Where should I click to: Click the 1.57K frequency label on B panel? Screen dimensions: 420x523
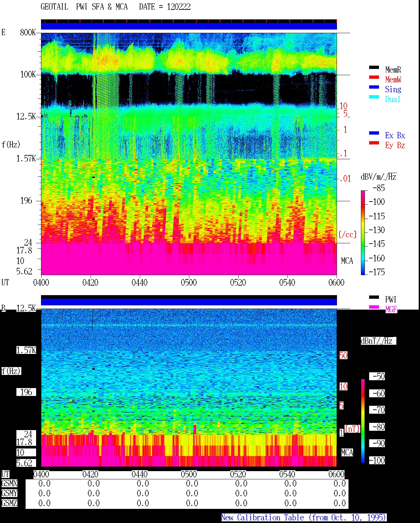(x=26, y=350)
